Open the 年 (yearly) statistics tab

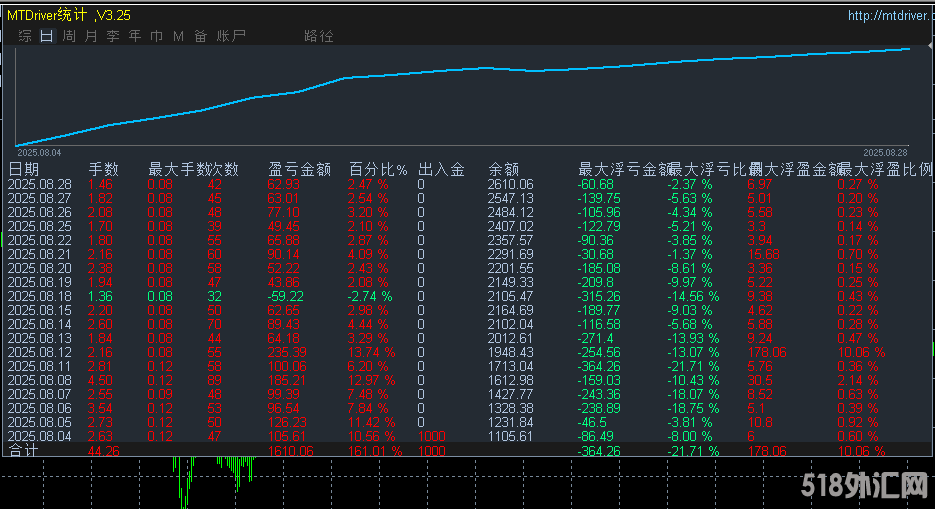[x=135, y=36]
